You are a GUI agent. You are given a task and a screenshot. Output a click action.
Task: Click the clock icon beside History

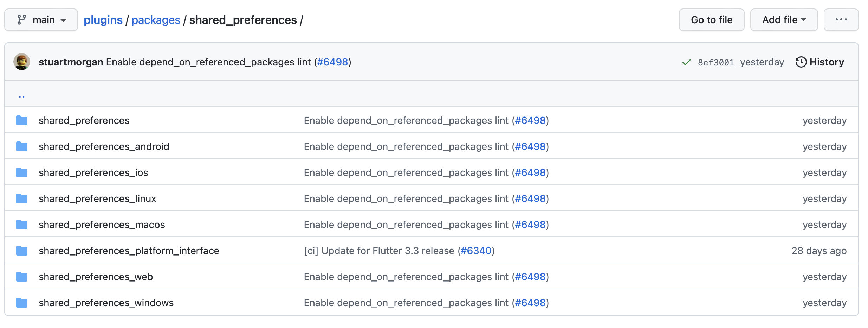[801, 62]
